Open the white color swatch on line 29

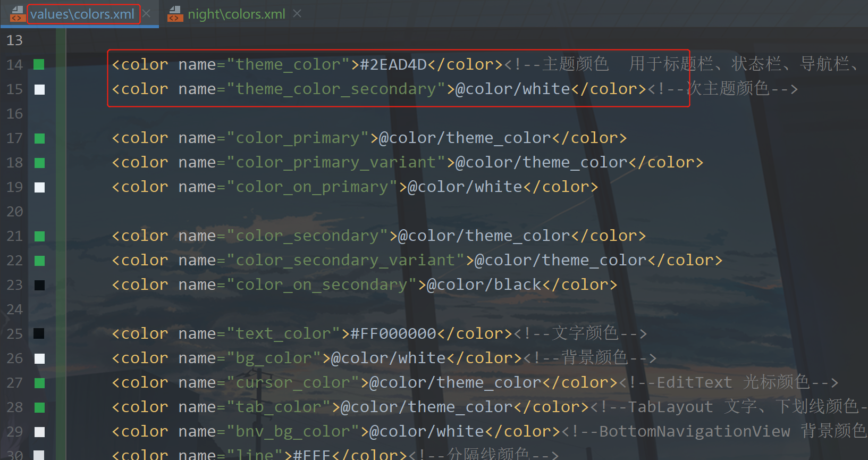click(x=39, y=432)
